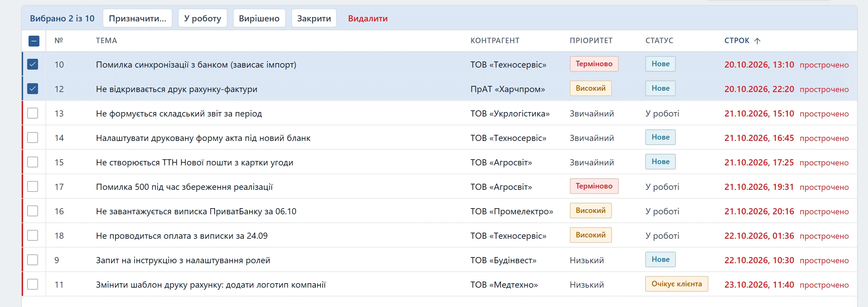Viewport: 868px width, 307px height.
Task: Open ticket Налаштувати друковану форму акта
Action: point(203,138)
